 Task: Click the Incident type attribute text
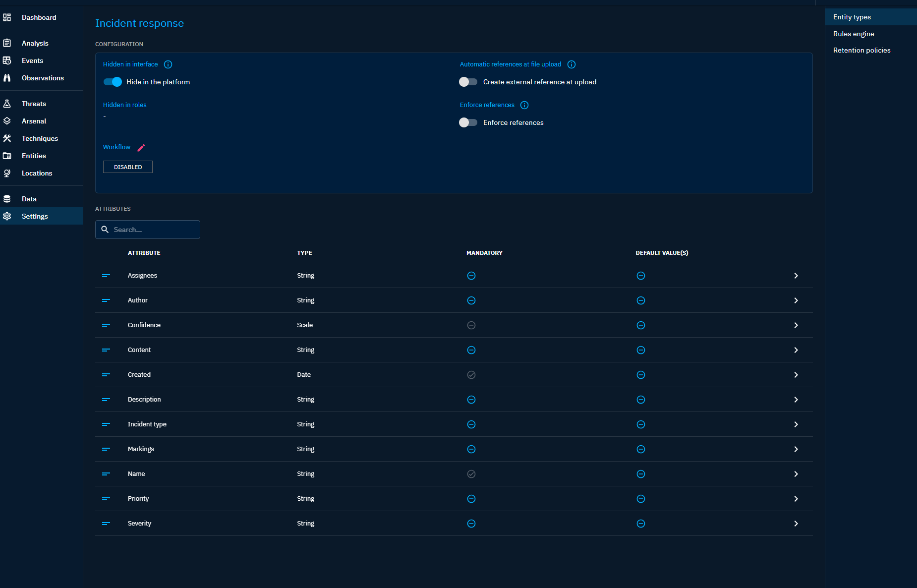147,424
